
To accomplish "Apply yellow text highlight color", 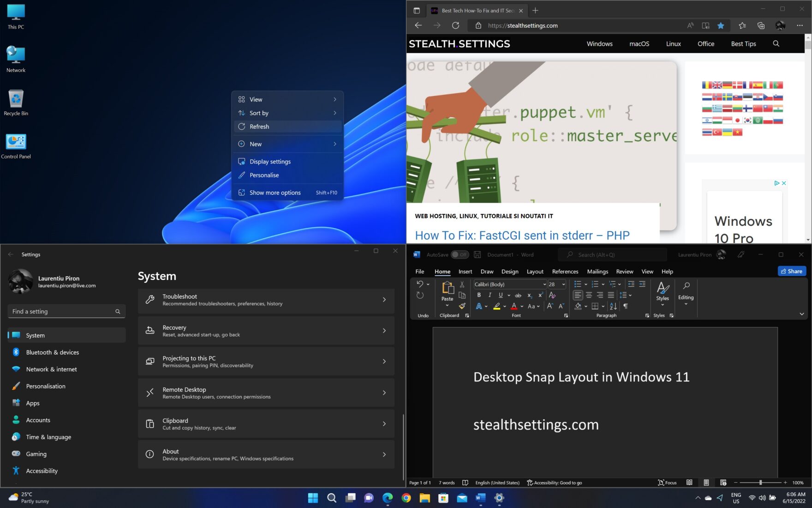I will coord(496,307).
